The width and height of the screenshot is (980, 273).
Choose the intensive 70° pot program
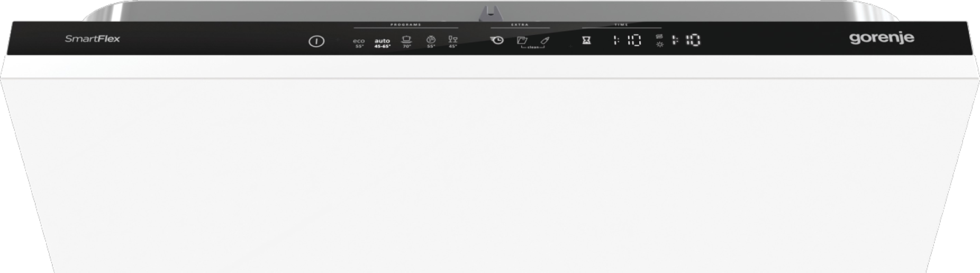click(406, 42)
